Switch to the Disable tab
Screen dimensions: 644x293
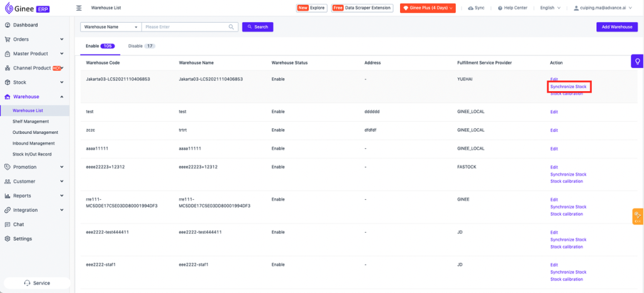point(141,46)
